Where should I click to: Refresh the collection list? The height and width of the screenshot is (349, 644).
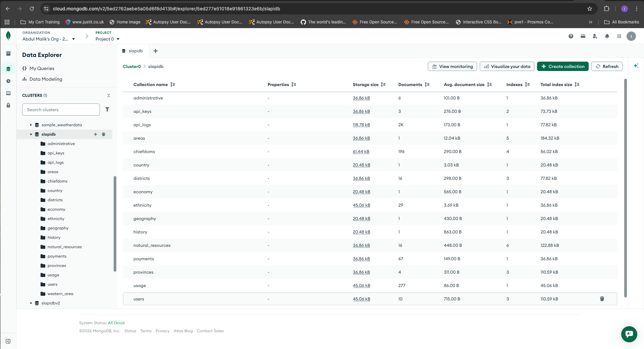[607, 66]
